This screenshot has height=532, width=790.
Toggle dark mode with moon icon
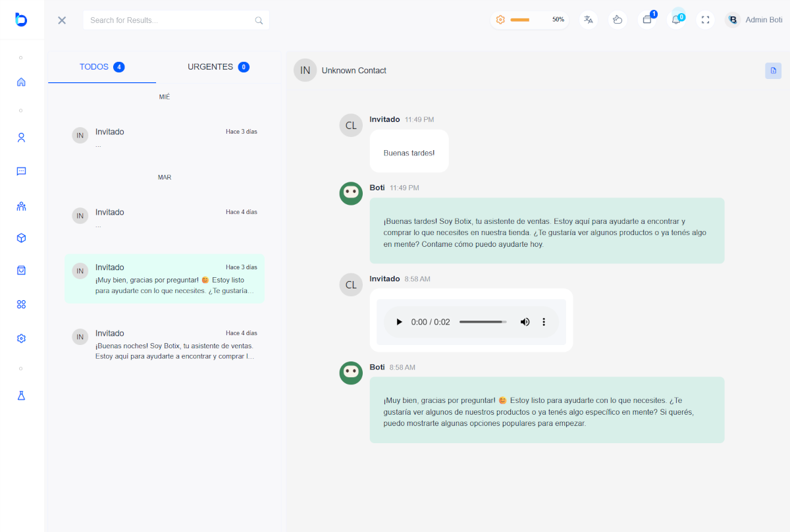[618, 20]
